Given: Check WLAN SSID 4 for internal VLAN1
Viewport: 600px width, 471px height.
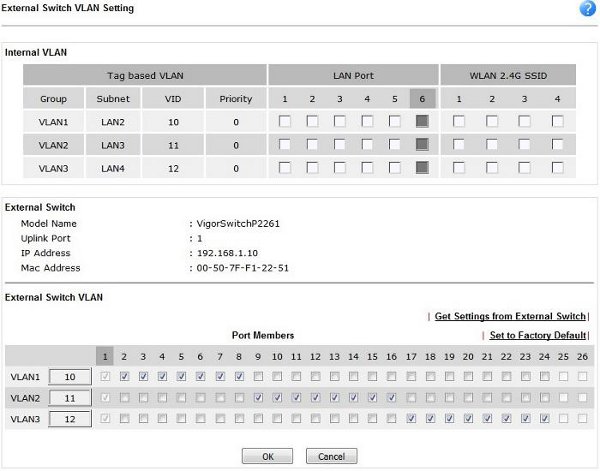Looking at the screenshot, I should [558, 121].
